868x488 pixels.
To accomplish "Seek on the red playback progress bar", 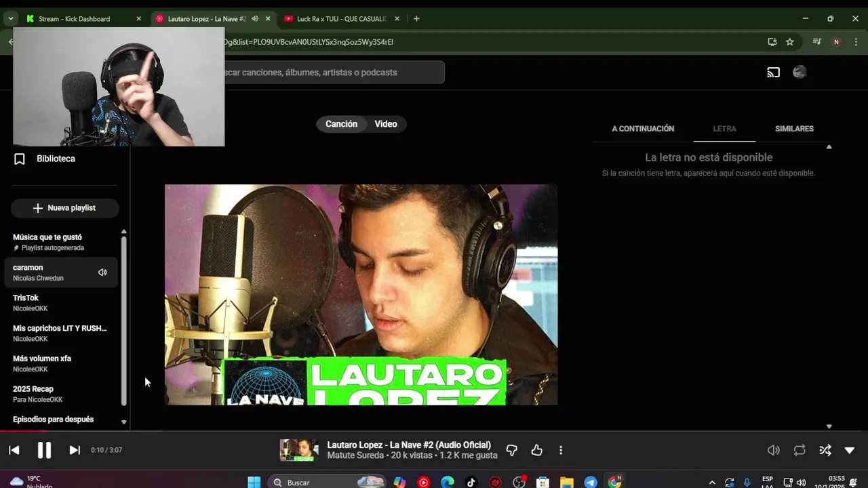I will (x=23, y=430).
